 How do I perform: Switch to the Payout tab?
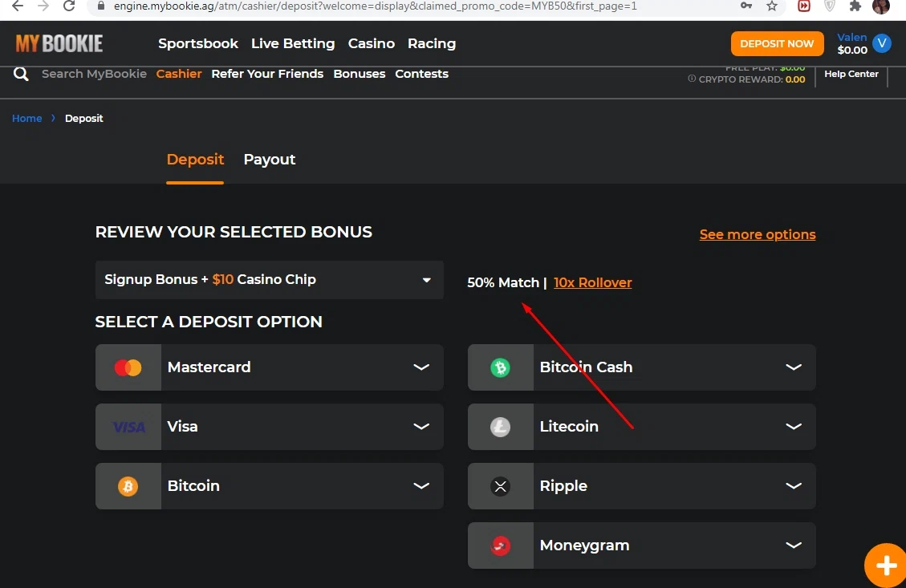point(270,160)
